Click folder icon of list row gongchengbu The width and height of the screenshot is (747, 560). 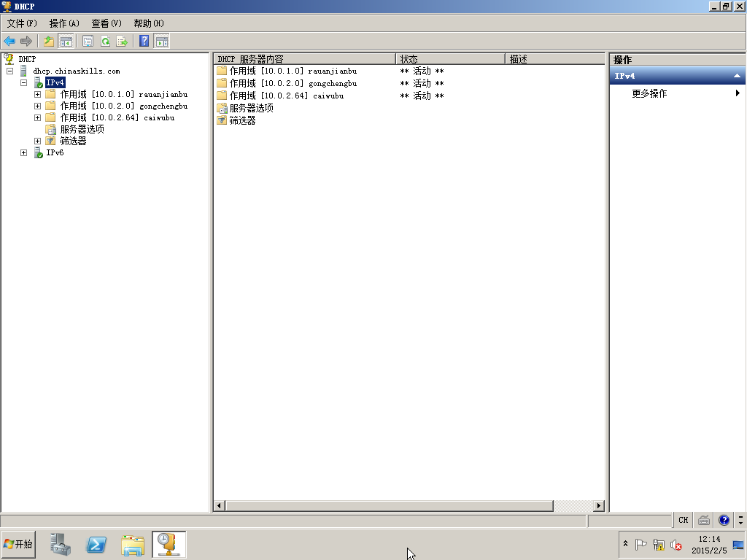[x=222, y=83]
